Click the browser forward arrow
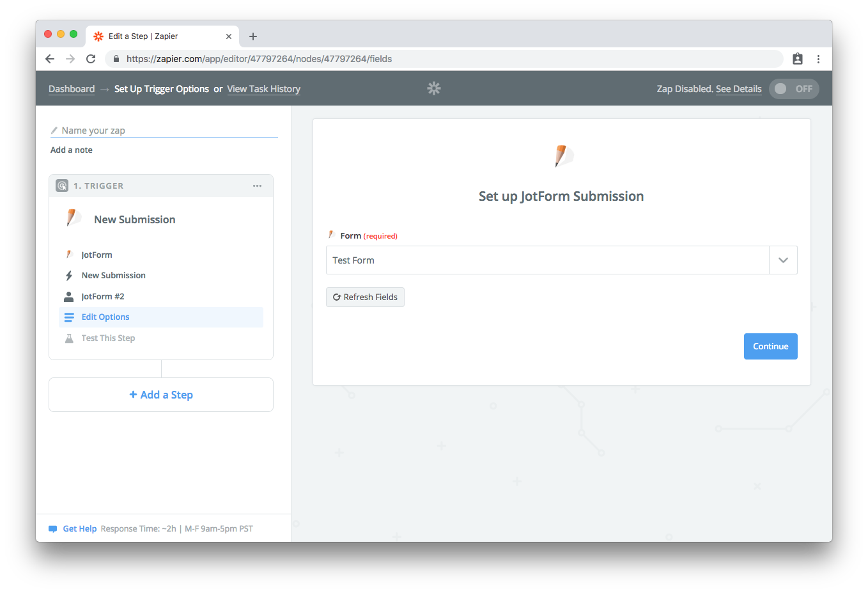 coord(70,59)
